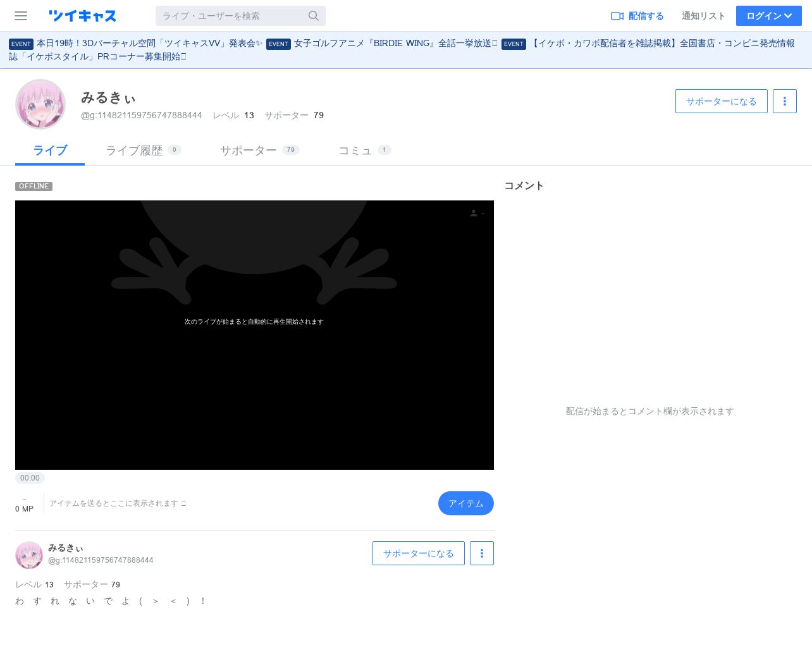
Task: Open the small みるきぃ avatar below player
Action: 29,555
